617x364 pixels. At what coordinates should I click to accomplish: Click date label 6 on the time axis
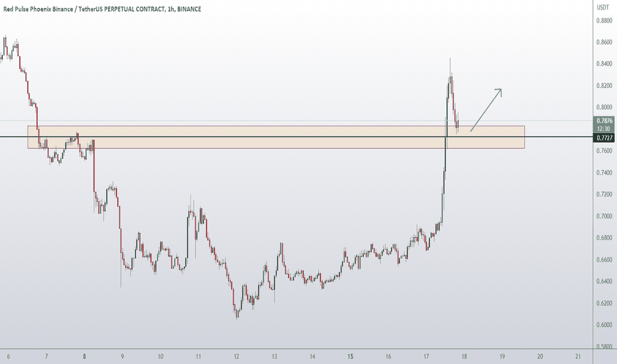tap(8, 357)
